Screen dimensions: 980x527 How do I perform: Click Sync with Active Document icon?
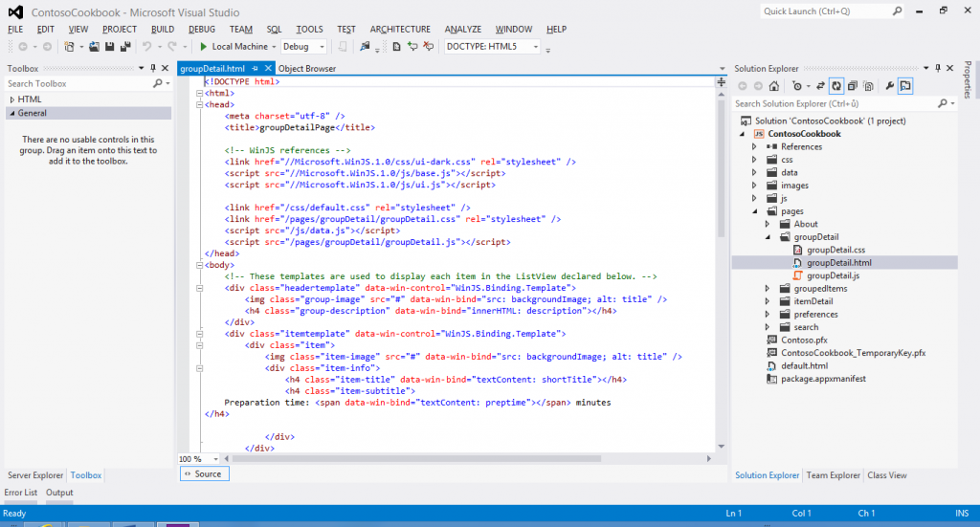click(820, 86)
